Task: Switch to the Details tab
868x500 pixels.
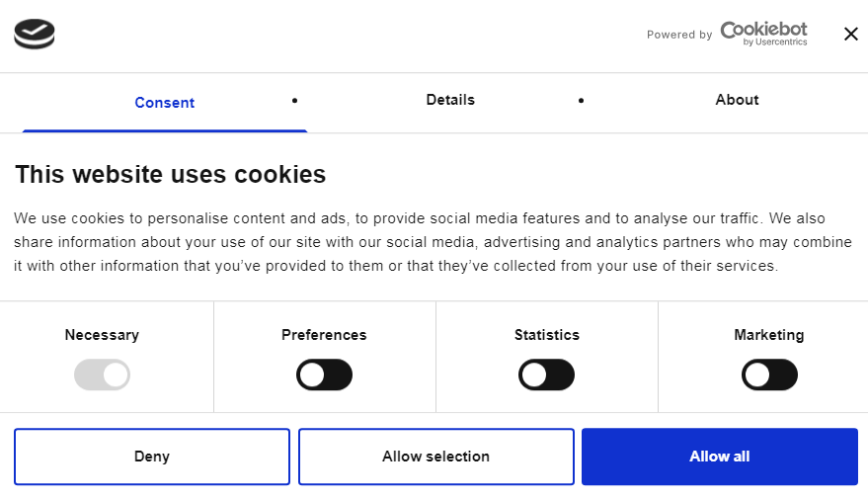Action: coord(450,100)
